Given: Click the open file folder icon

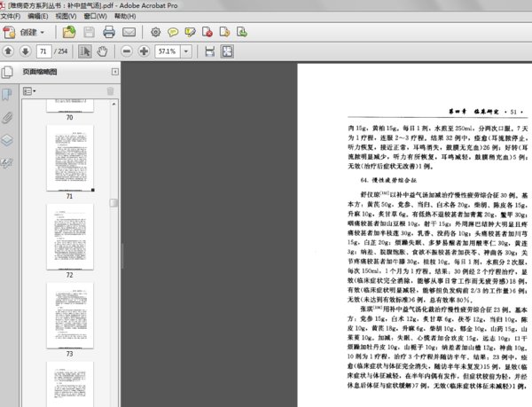Looking at the screenshot, I should [x=69, y=32].
